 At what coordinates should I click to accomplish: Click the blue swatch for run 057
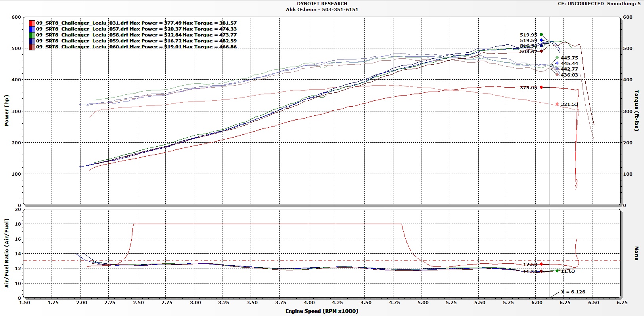(x=32, y=29)
